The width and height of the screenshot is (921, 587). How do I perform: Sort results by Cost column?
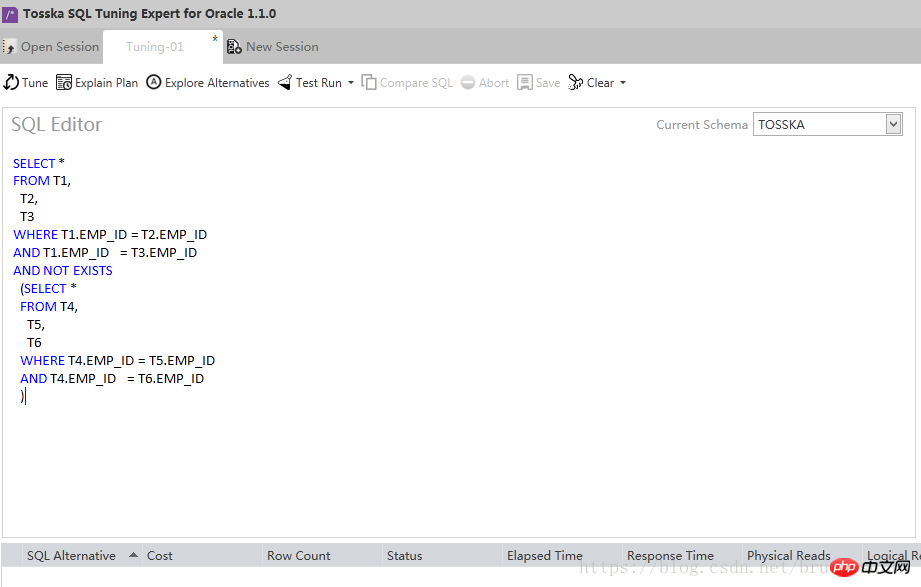click(x=160, y=556)
